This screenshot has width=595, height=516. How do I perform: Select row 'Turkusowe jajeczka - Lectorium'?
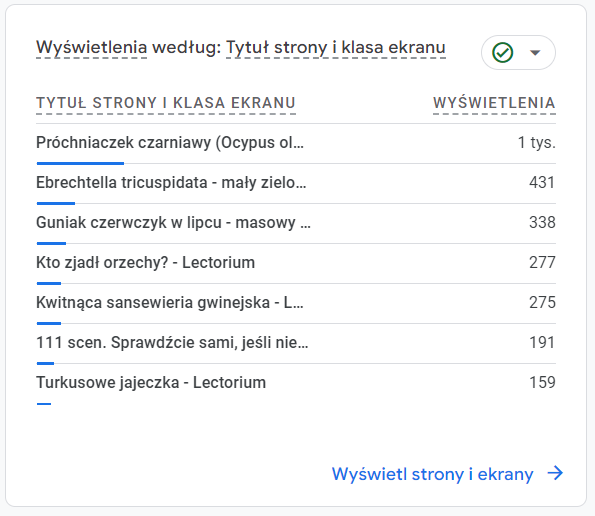click(x=296, y=383)
